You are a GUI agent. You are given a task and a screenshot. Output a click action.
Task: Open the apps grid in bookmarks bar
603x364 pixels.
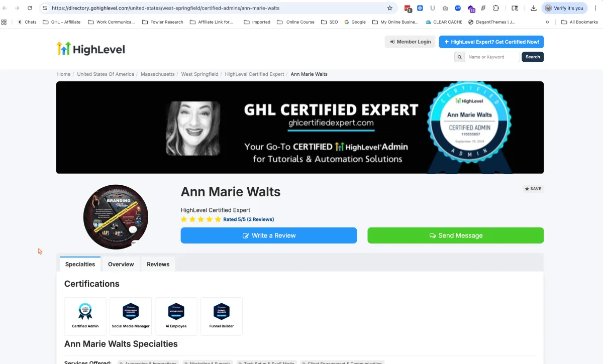coord(5,22)
